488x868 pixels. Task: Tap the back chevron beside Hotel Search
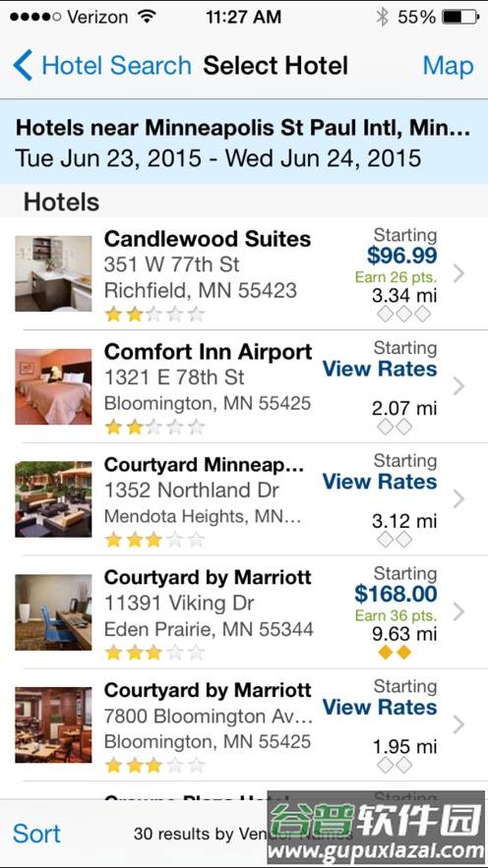tap(23, 65)
